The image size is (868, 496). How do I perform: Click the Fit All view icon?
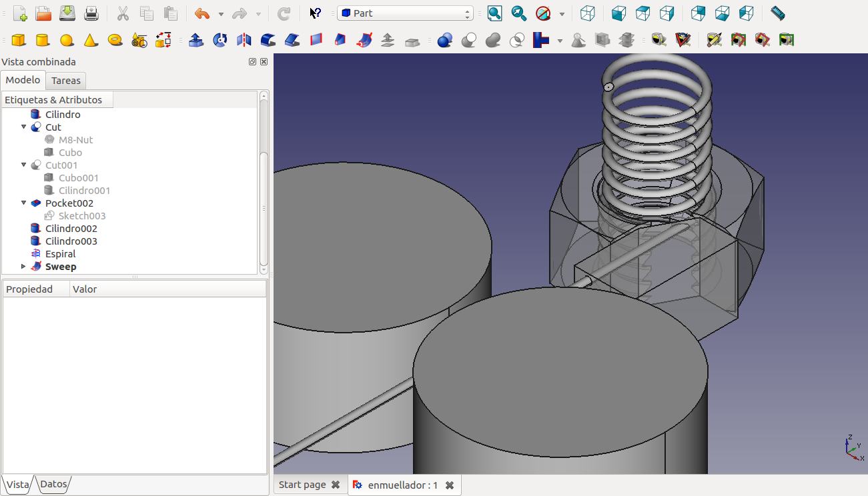(494, 13)
